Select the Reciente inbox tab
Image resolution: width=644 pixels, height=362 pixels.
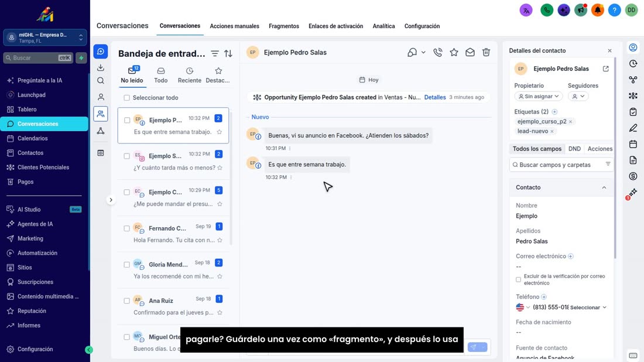point(189,76)
